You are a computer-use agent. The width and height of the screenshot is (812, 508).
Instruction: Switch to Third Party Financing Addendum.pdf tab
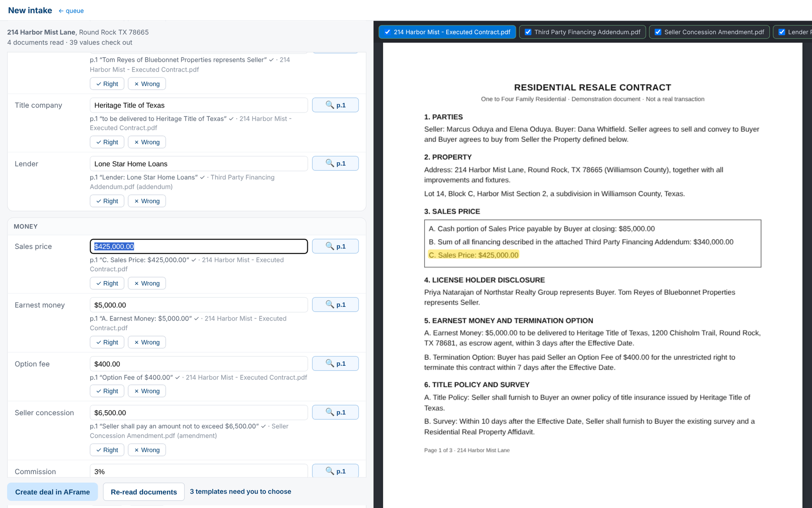coord(582,32)
